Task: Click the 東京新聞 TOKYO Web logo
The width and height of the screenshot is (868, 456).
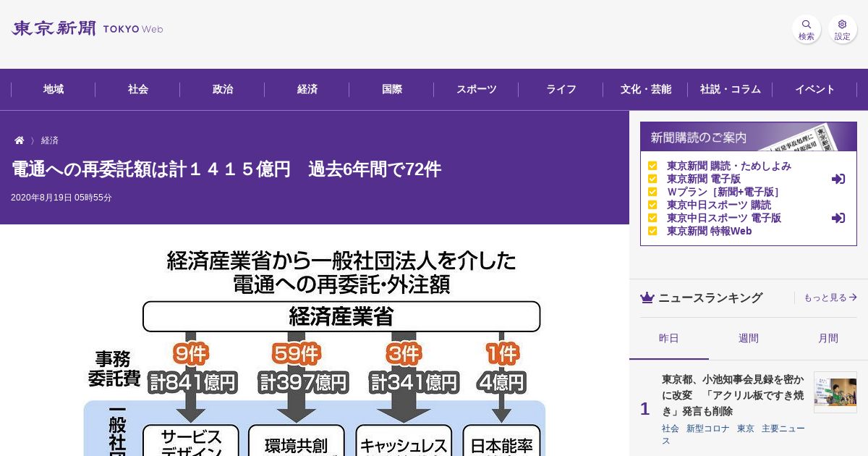Action: pos(87,29)
